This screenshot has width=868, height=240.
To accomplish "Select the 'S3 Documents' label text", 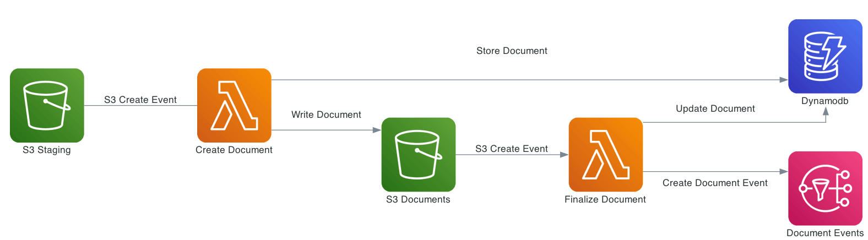I will coord(418,199).
